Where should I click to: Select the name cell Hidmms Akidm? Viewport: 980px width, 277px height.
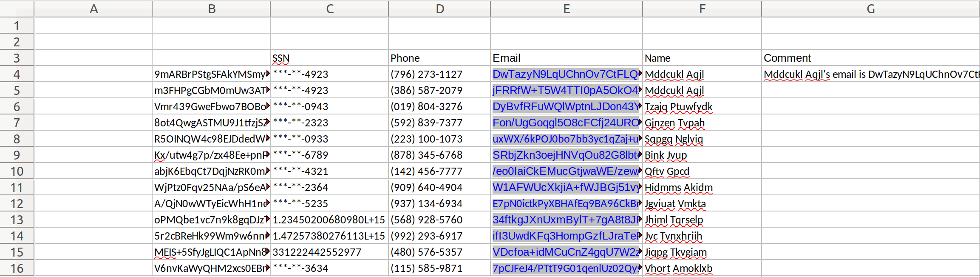702,187
